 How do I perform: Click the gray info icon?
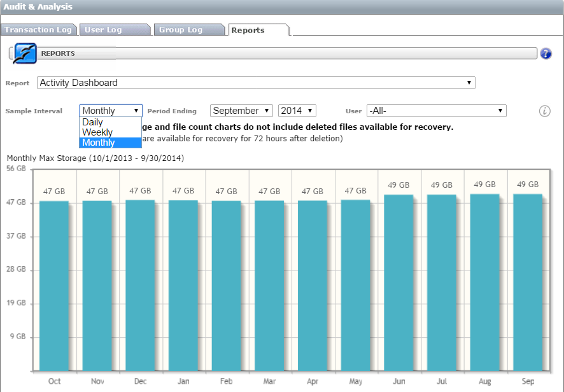click(x=545, y=111)
